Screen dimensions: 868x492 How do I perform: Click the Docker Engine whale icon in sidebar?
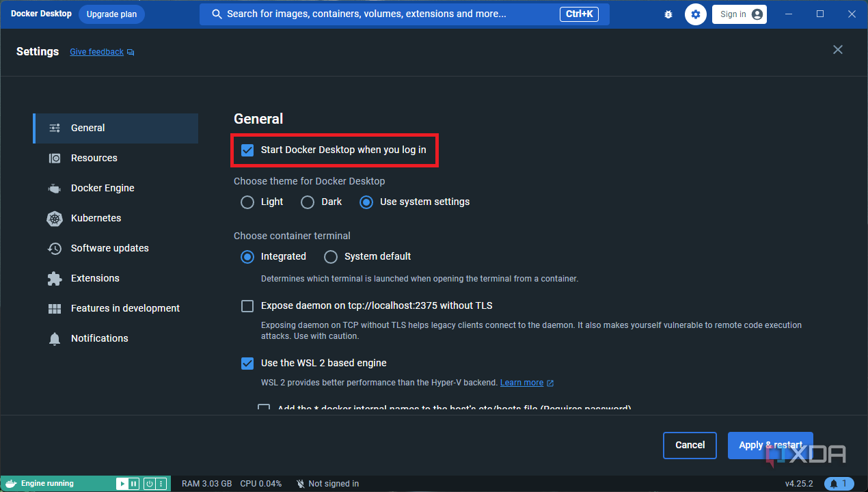click(55, 189)
